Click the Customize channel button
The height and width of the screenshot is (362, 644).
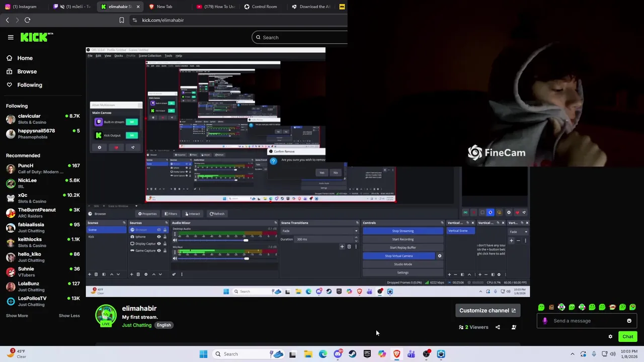click(487, 310)
